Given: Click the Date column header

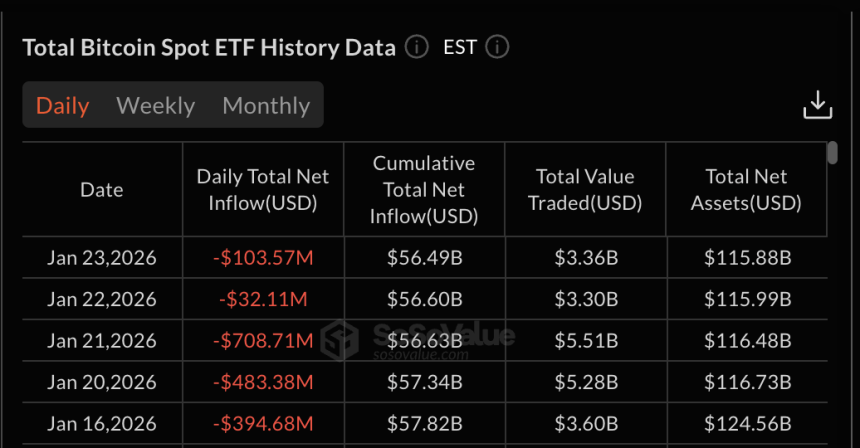Looking at the screenshot, I should [102, 189].
